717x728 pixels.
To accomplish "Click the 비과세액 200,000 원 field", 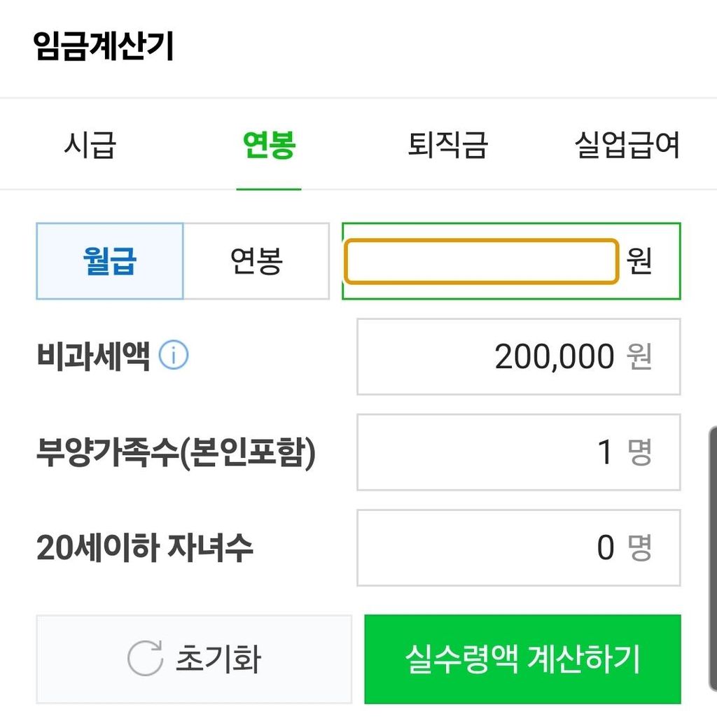I will coord(519,356).
